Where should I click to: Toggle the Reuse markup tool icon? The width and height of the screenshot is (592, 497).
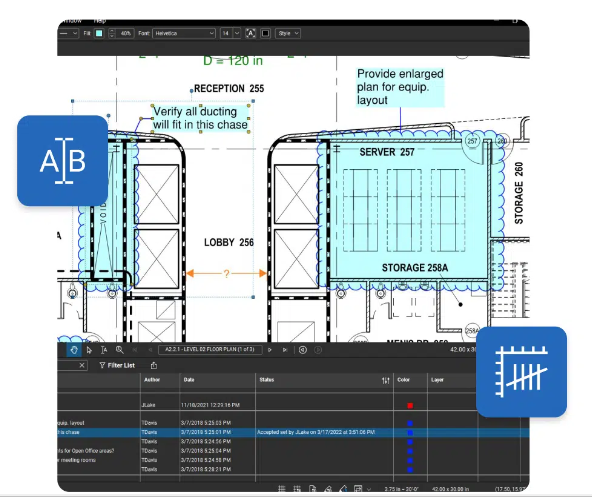343,489
